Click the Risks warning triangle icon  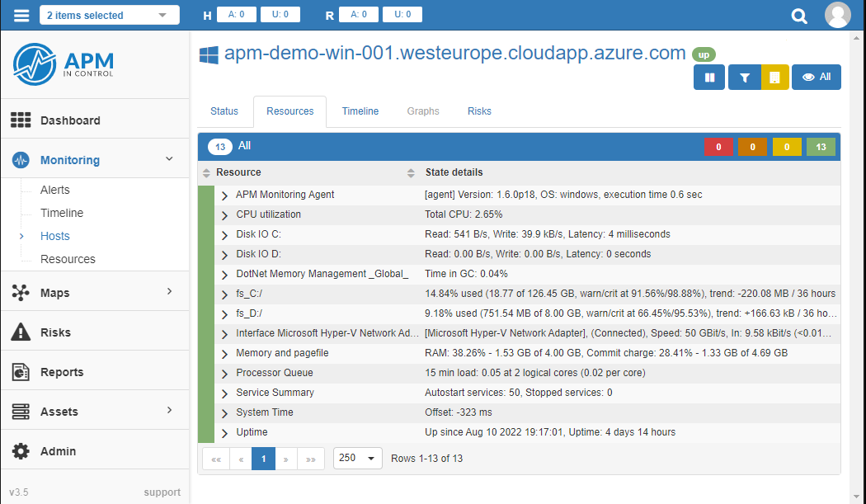pos(21,332)
